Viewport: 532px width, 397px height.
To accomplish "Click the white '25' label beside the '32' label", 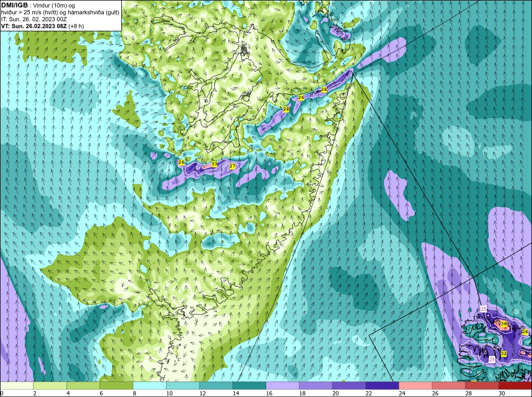I will (x=492, y=359).
